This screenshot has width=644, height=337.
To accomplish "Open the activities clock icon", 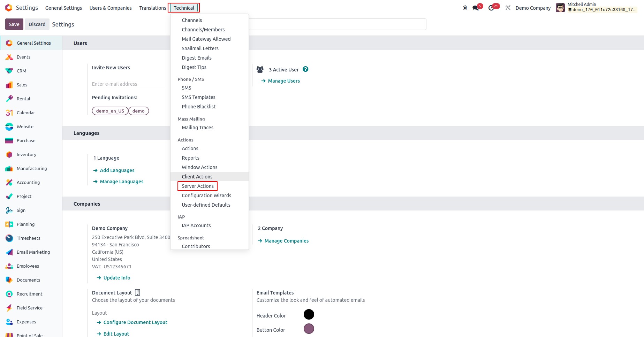I will (492, 8).
